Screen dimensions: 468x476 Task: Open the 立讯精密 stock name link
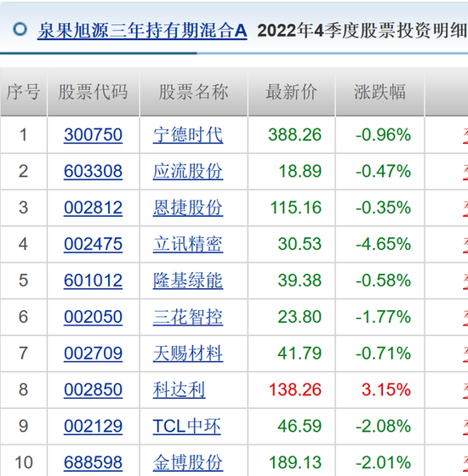[188, 244]
